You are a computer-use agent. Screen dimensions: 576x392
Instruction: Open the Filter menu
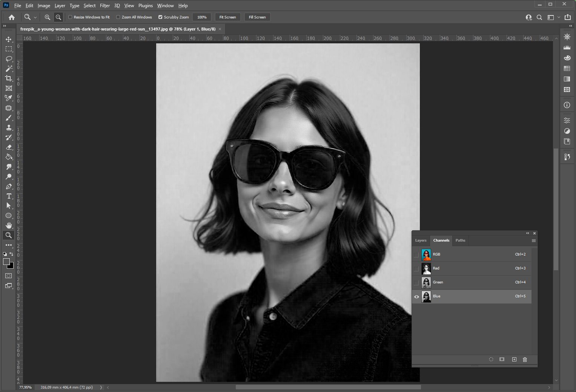coord(105,6)
